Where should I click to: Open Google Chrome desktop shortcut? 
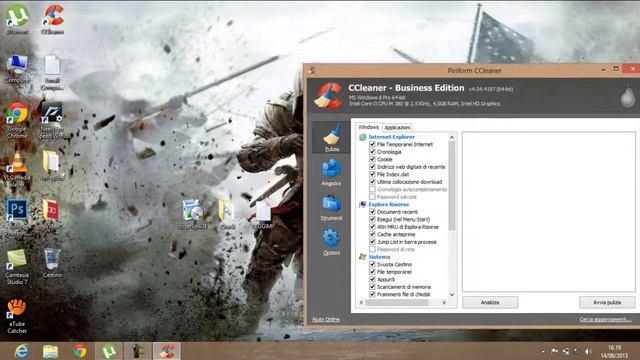point(17,120)
